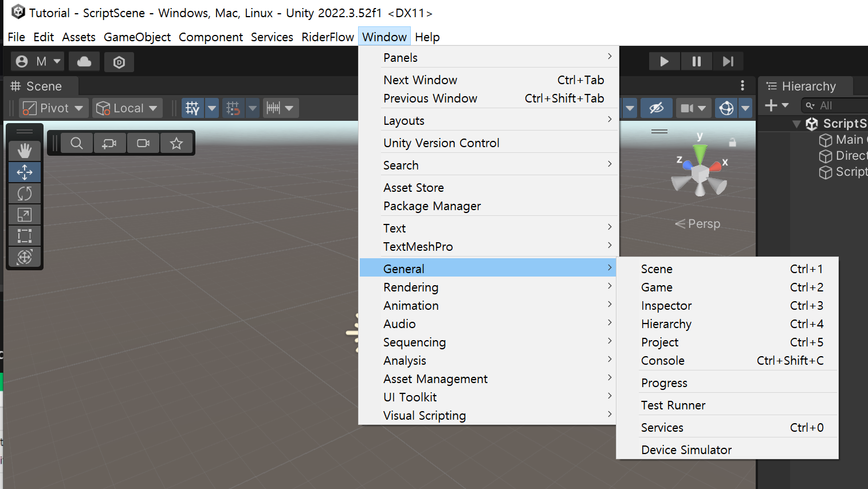This screenshot has width=868, height=489.
Task: Choose Device Simulator menu entry
Action: click(728, 450)
